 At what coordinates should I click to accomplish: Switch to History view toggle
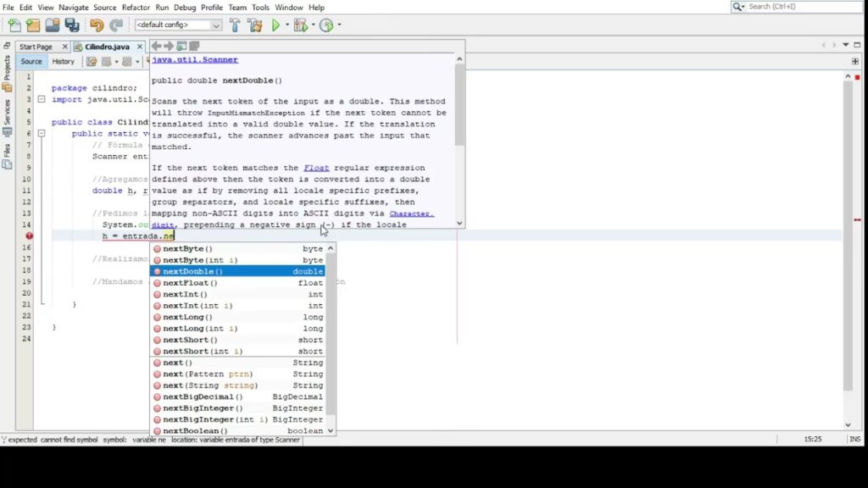(x=64, y=61)
